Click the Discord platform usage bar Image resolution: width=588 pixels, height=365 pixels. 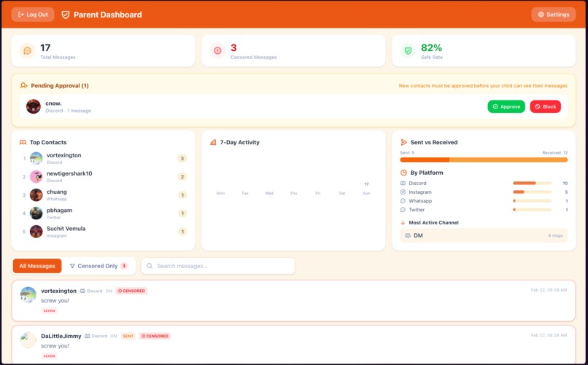point(532,183)
